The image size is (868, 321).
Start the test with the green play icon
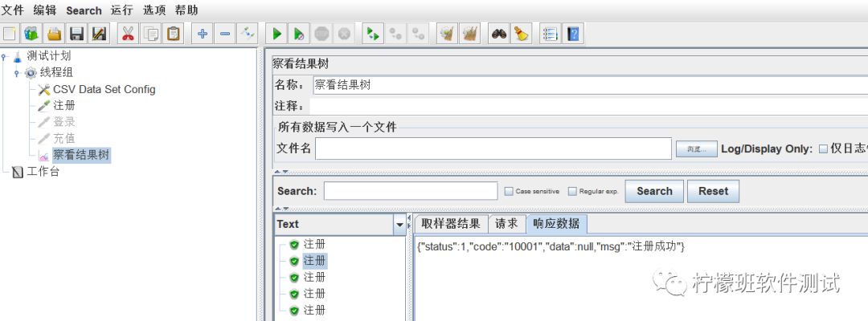[x=276, y=35]
